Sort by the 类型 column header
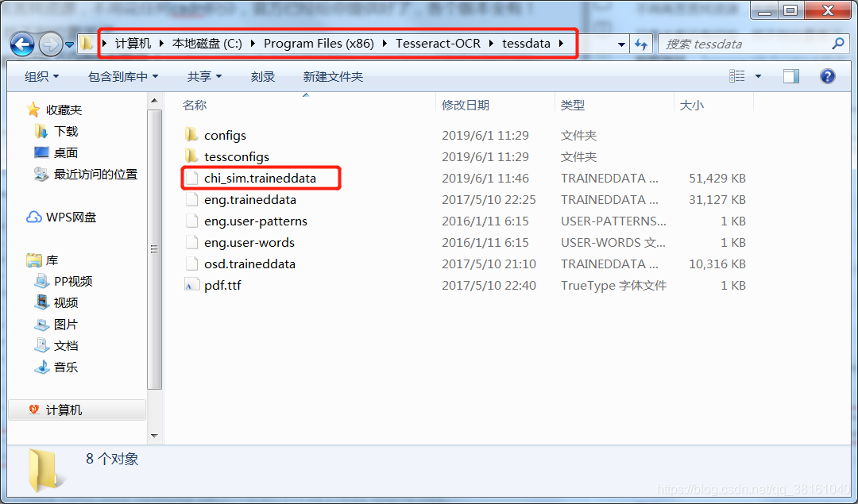This screenshot has width=858, height=504. [572, 105]
